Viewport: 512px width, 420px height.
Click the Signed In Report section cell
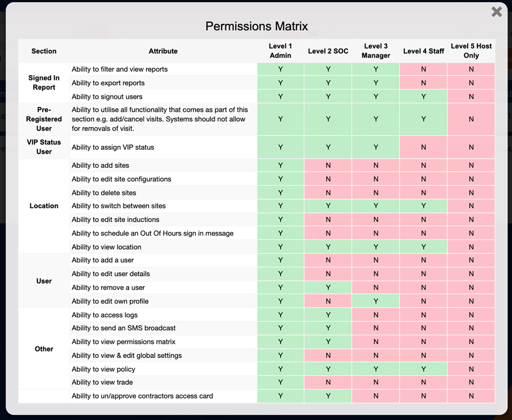44,83
